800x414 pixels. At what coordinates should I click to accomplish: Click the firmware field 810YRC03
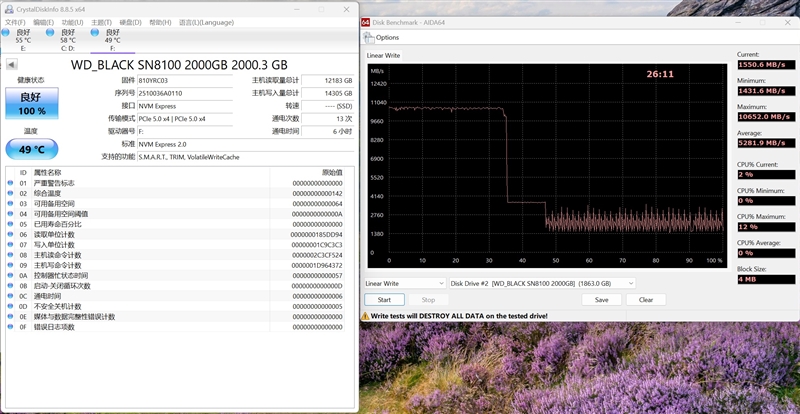coord(185,81)
